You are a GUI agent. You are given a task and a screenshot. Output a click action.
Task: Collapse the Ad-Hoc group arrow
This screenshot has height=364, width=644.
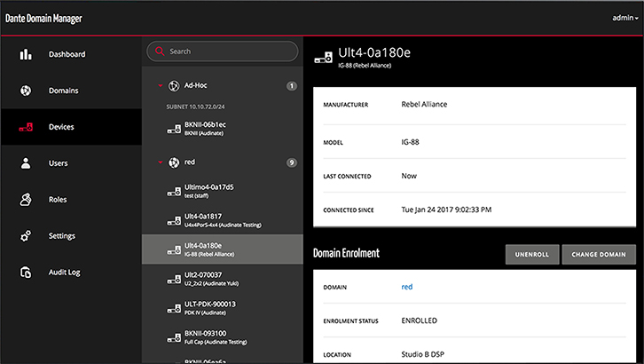[x=161, y=85]
